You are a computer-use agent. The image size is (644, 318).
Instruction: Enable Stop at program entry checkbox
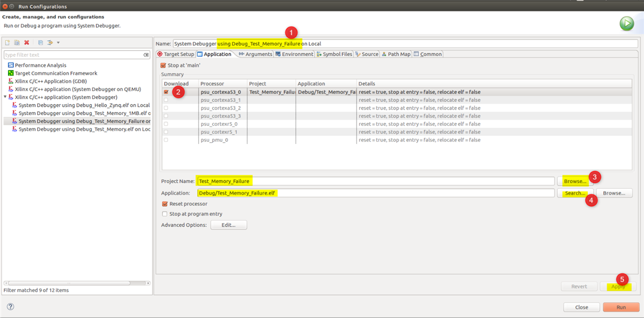(x=165, y=214)
